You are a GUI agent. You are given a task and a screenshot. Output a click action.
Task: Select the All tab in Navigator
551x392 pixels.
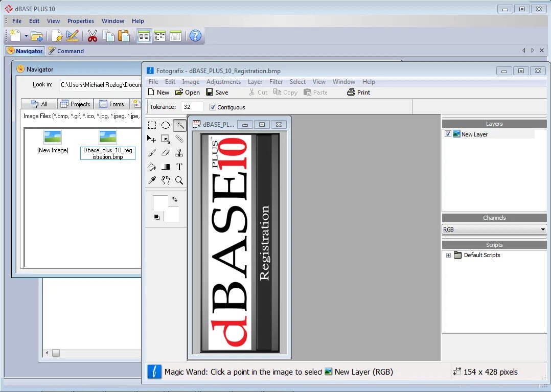click(x=39, y=104)
